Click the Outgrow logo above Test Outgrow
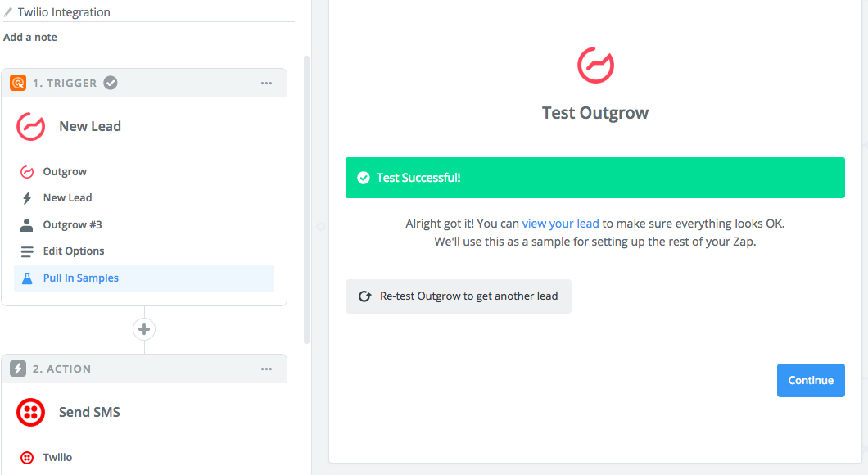The width and height of the screenshot is (868, 475). (595, 66)
